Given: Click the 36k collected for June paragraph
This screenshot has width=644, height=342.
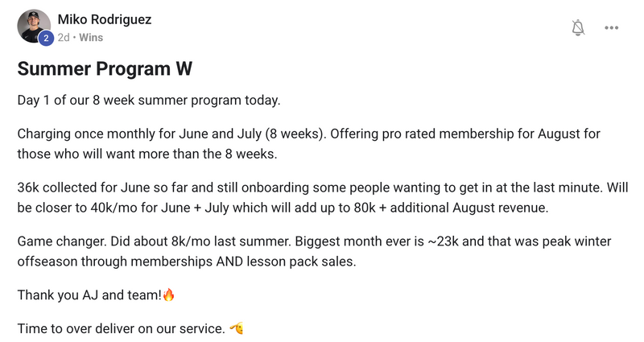Looking at the screenshot, I should click(x=323, y=197).
